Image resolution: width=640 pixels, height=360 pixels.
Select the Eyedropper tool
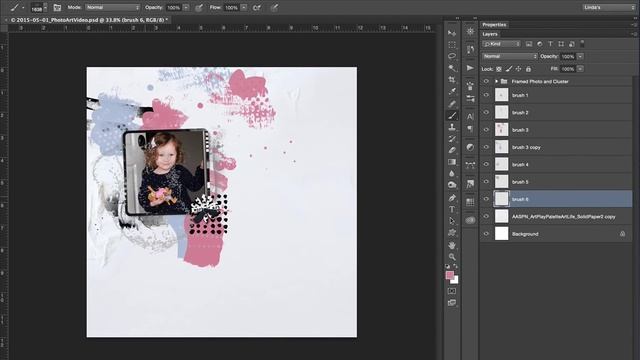point(452,92)
